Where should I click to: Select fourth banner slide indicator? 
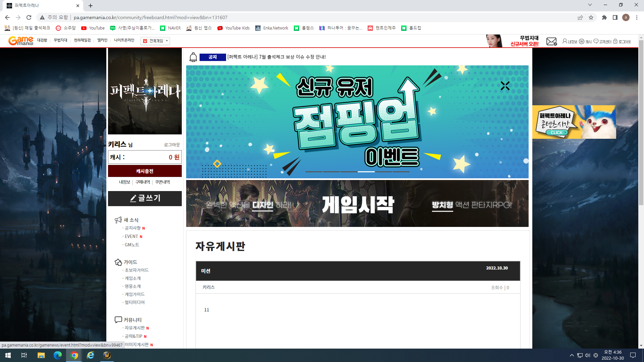(x=366, y=172)
